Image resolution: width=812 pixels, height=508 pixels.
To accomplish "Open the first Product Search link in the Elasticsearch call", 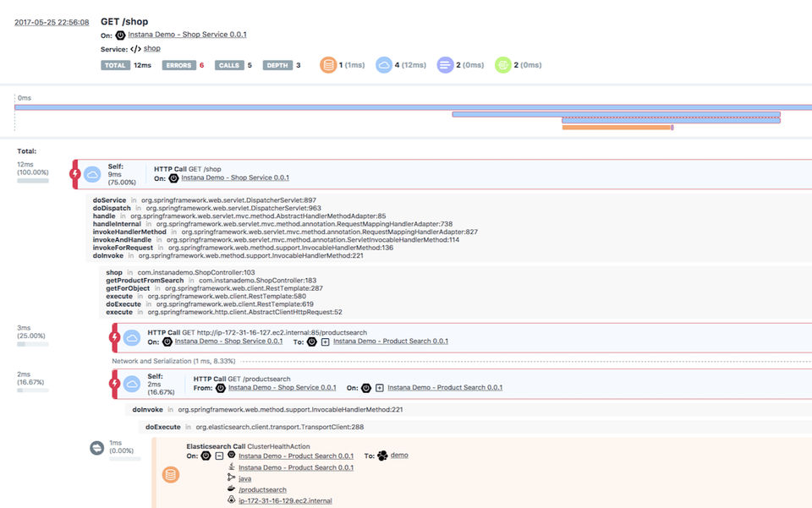I will tap(296, 456).
